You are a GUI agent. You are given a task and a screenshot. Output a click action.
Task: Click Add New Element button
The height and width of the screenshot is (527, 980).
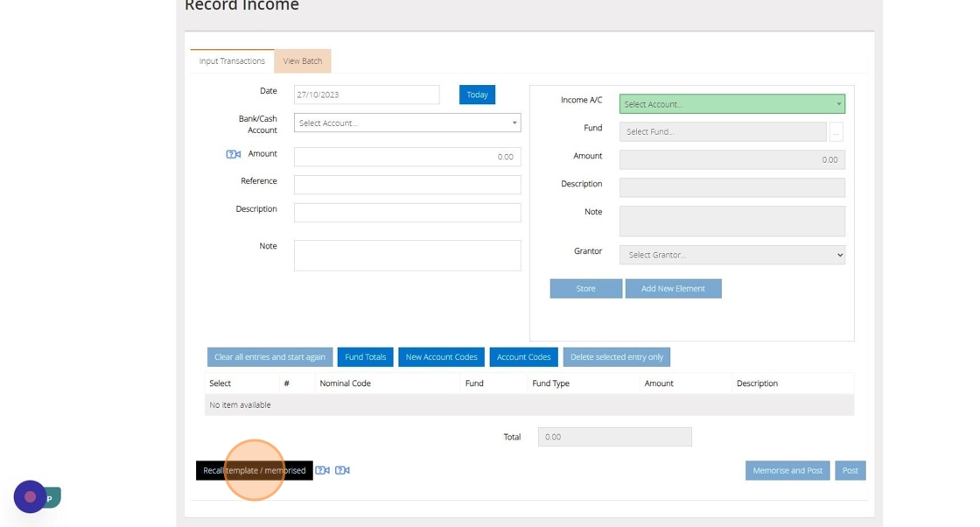click(x=673, y=288)
